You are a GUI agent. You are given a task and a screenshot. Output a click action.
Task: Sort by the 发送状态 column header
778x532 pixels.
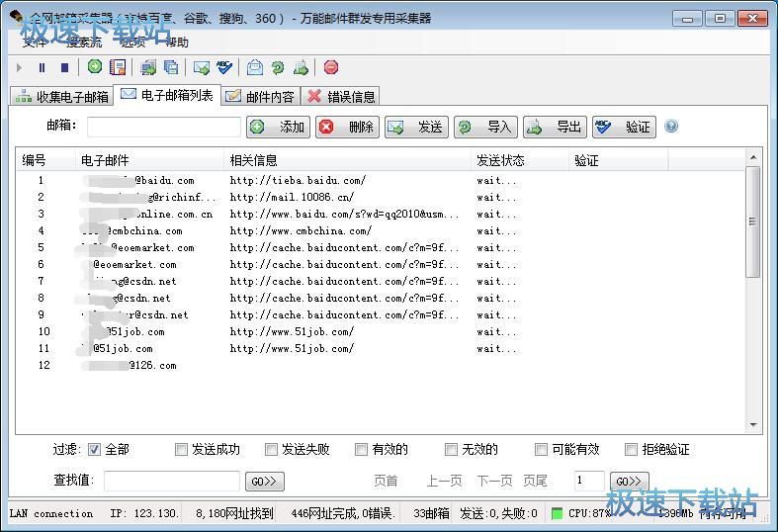[520, 160]
